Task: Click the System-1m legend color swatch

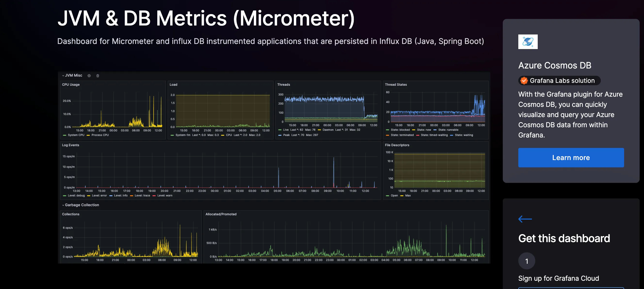Action: [x=172, y=135]
